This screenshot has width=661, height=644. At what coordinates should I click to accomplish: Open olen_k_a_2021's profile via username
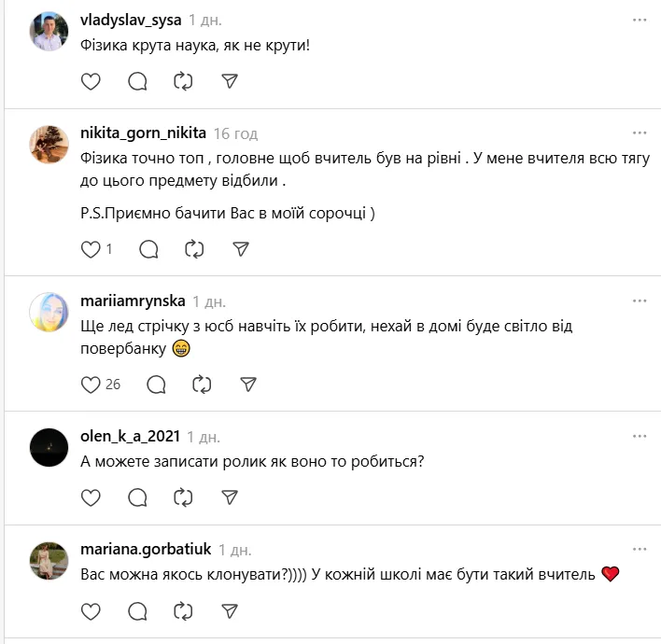[x=130, y=436]
